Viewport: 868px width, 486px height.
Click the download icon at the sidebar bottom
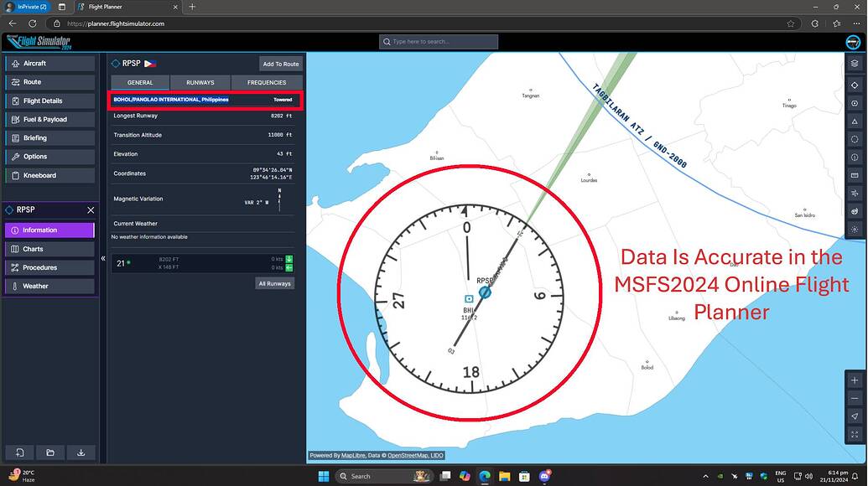pos(81,452)
